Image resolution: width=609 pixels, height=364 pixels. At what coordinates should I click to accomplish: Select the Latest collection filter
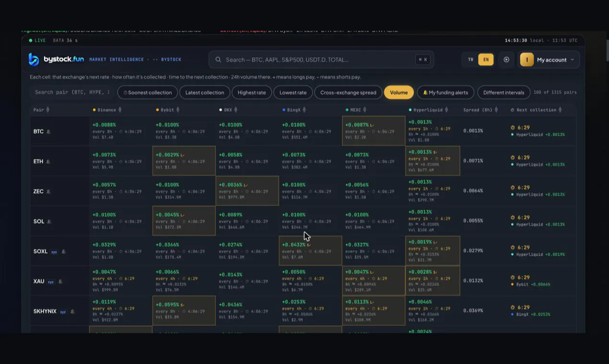(205, 92)
